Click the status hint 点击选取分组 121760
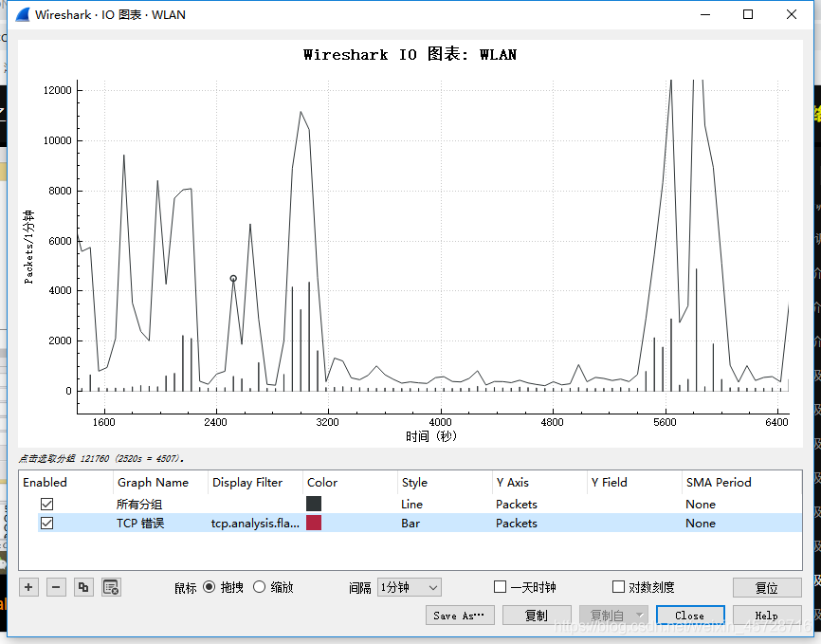This screenshot has height=644, width=821. coord(101,458)
